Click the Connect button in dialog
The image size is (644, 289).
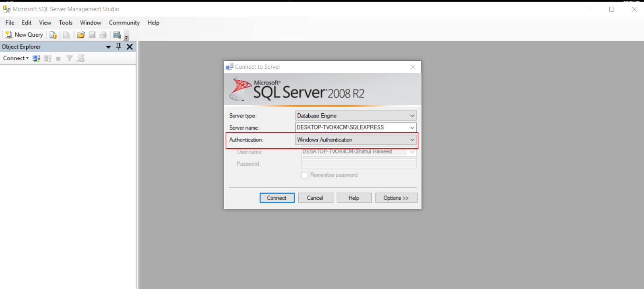click(277, 198)
